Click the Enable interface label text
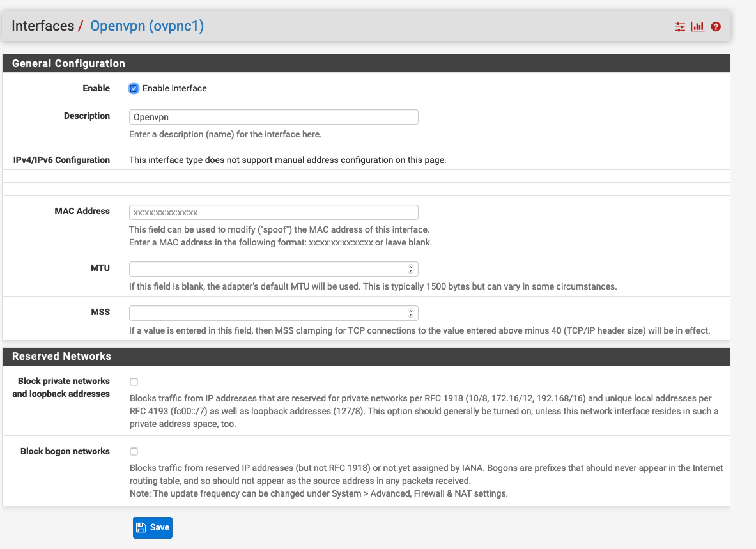 point(174,88)
